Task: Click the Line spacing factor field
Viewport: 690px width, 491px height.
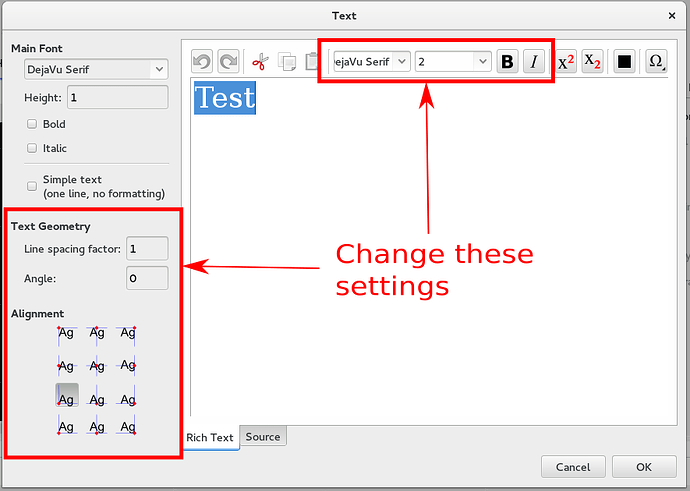Action: [x=147, y=248]
